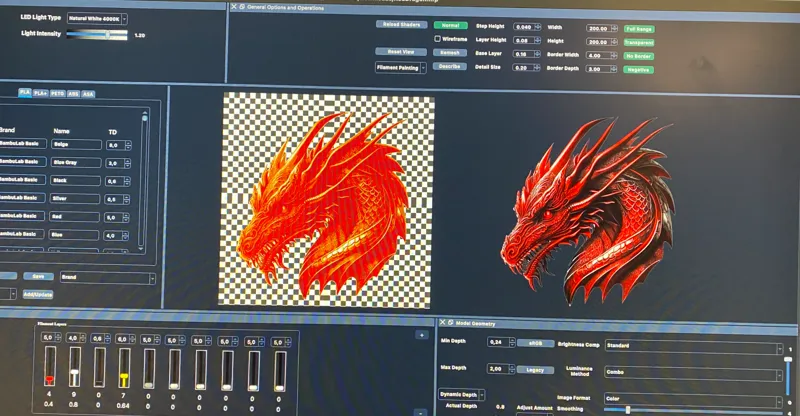Click the Base Layer value field

point(527,54)
